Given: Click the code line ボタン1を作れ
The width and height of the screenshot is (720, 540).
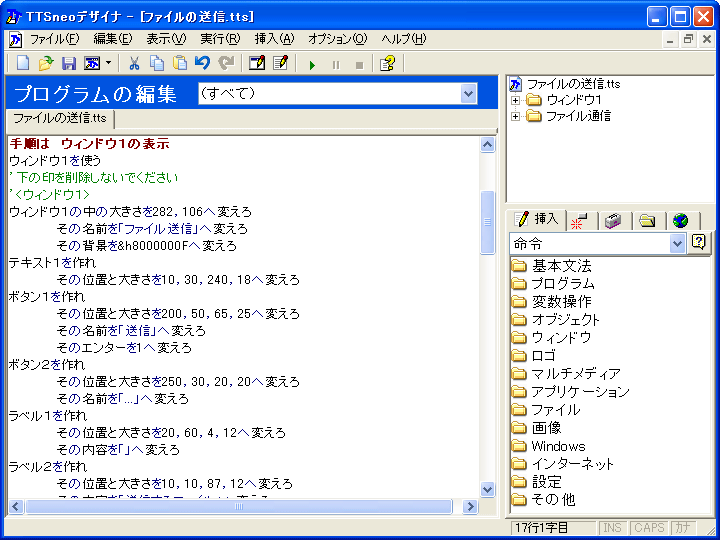Looking at the screenshot, I should (x=47, y=297).
